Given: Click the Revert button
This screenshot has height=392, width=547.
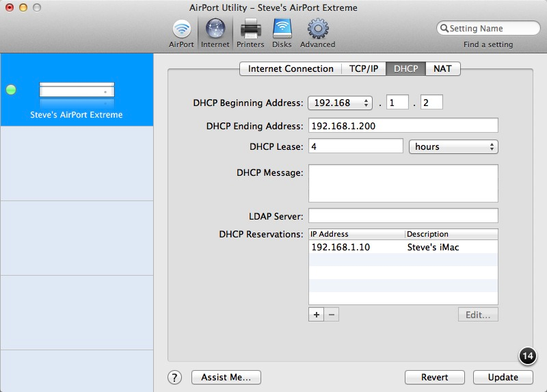Looking at the screenshot, I should point(435,378).
